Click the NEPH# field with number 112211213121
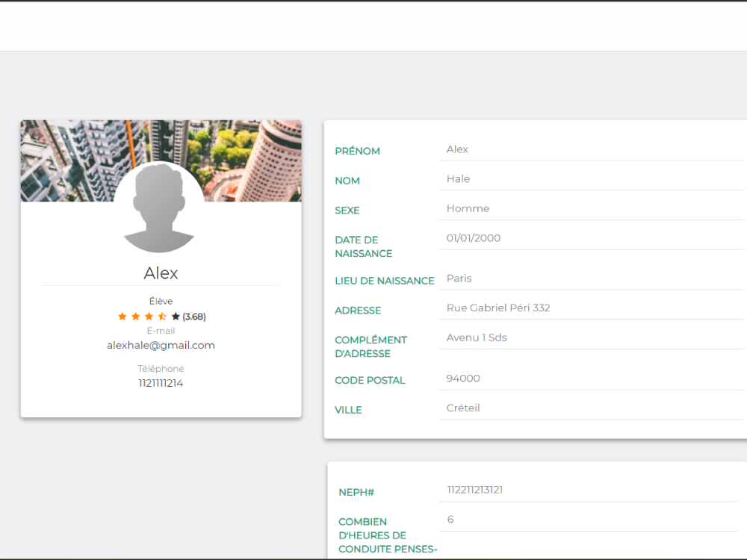The width and height of the screenshot is (747, 560). tap(589, 490)
